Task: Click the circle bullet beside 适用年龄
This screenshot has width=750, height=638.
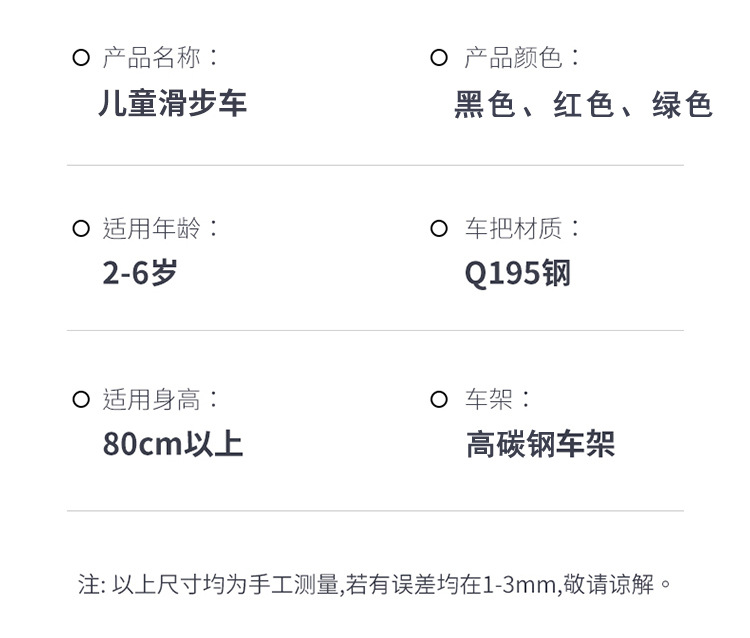Action: point(81,229)
